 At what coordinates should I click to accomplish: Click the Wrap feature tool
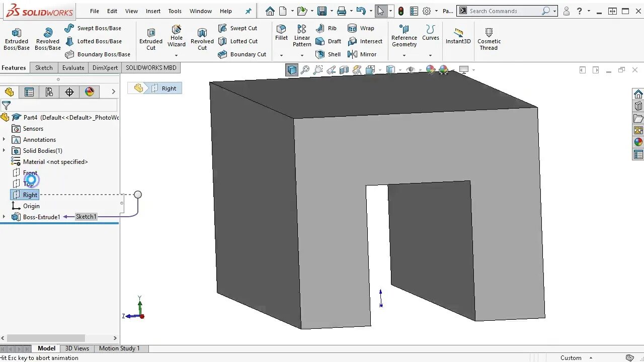coord(361,28)
